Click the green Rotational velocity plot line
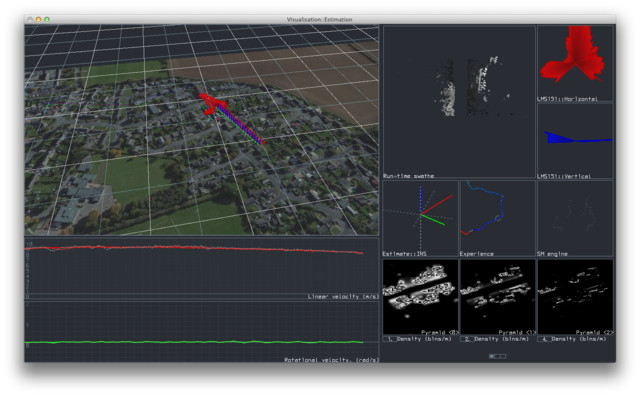Image resolution: width=640 pixels, height=400 pixels. tap(200, 343)
